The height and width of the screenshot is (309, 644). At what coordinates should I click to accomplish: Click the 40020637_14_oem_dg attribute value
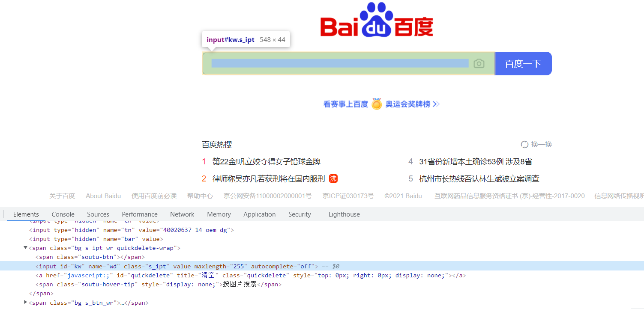tap(196, 230)
